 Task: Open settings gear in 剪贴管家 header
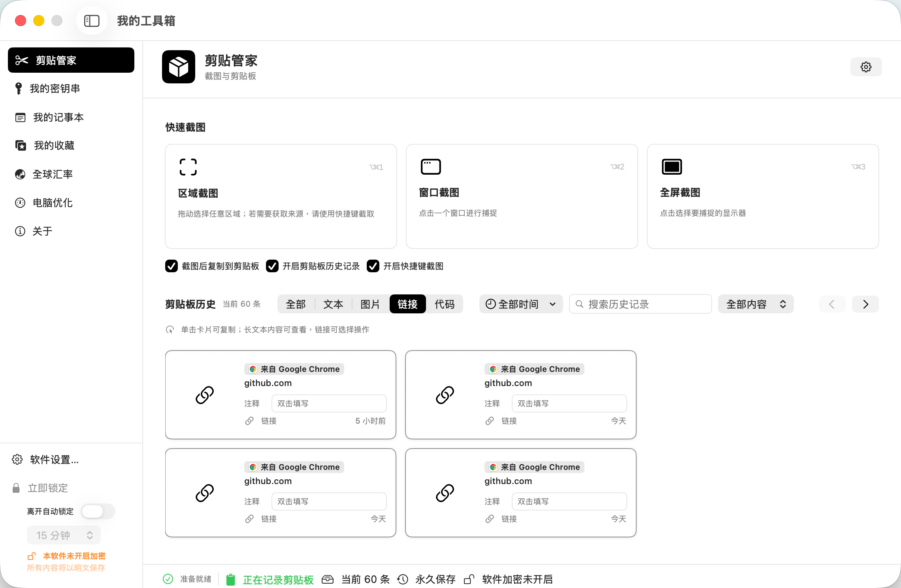tap(866, 67)
